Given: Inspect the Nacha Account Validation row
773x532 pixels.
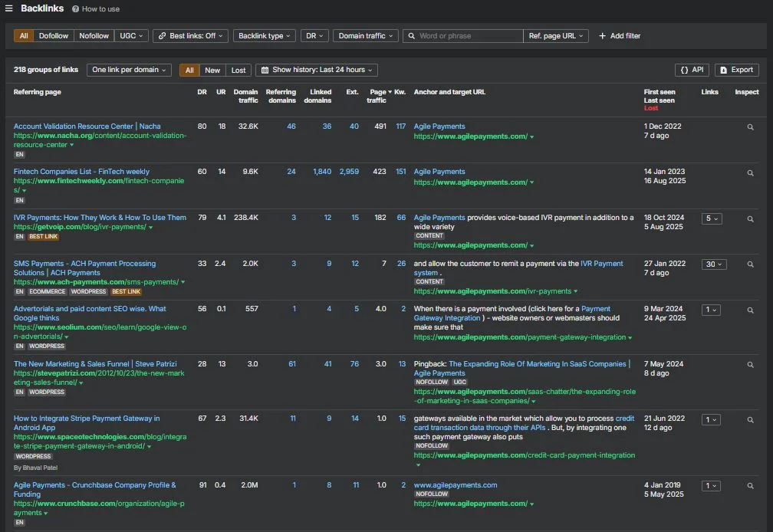Looking at the screenshot, I should [750, 127].
